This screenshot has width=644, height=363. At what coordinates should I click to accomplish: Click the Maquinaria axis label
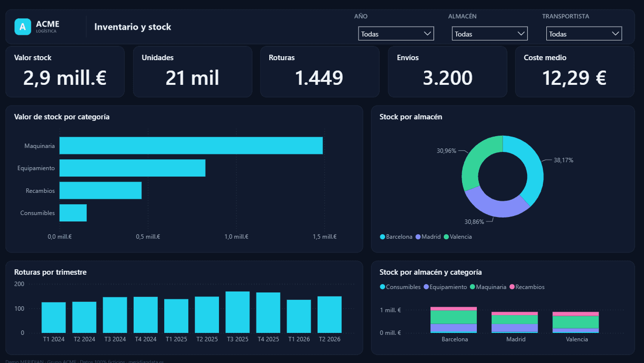pyautogui.click(x=39, y=146)
